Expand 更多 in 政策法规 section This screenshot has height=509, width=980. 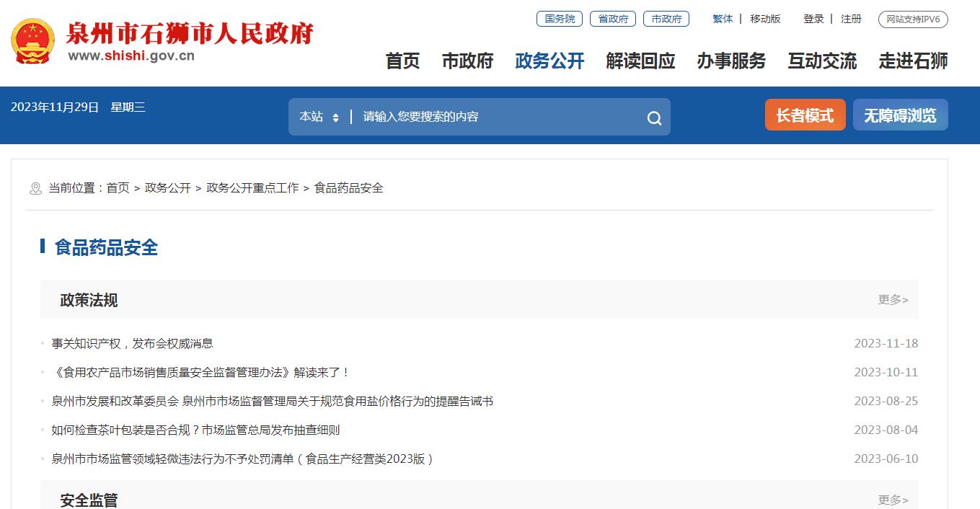point(893,300)
